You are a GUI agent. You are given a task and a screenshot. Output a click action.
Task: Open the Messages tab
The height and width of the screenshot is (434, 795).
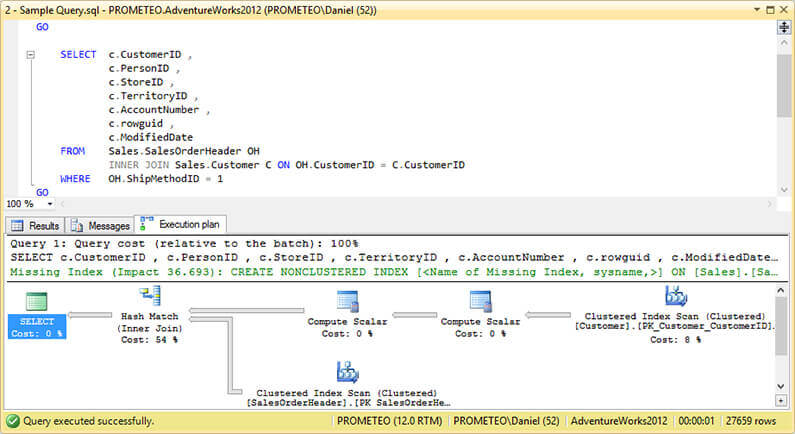100,226
